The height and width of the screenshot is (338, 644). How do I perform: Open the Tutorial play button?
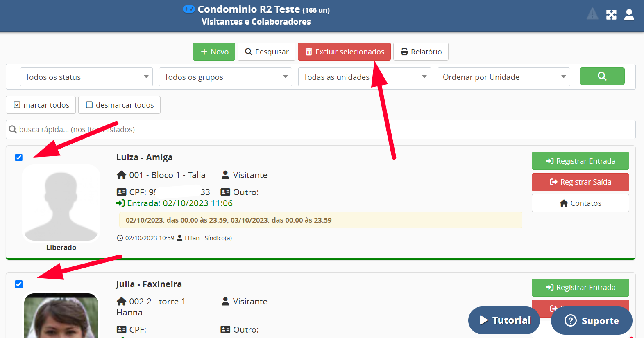505,320
